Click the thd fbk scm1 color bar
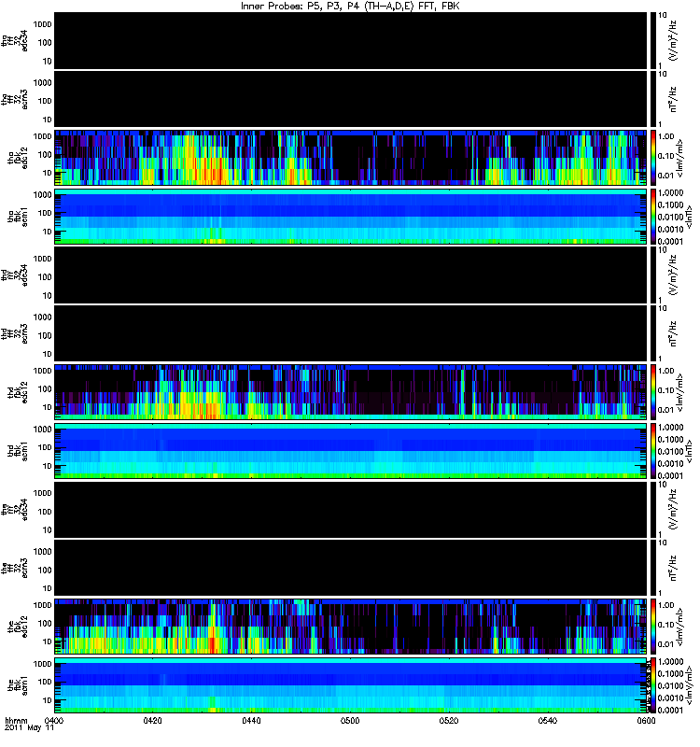700x747 pixels. (652, 450)
